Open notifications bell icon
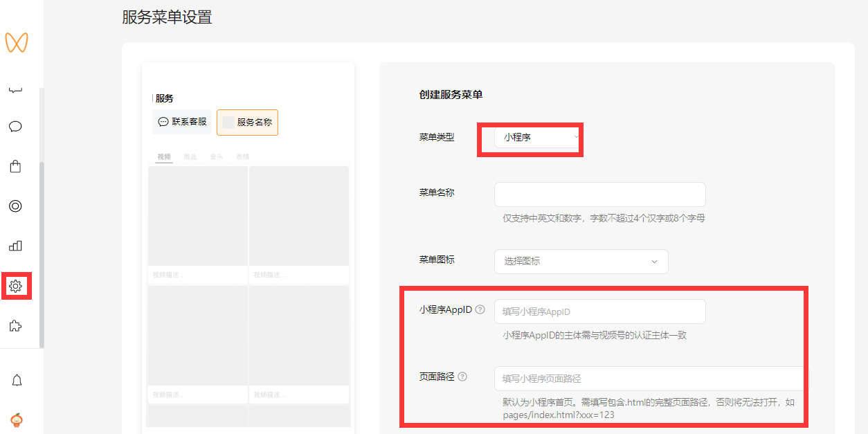This screenshot has height=434, width=868. click(x=17, y=380)
